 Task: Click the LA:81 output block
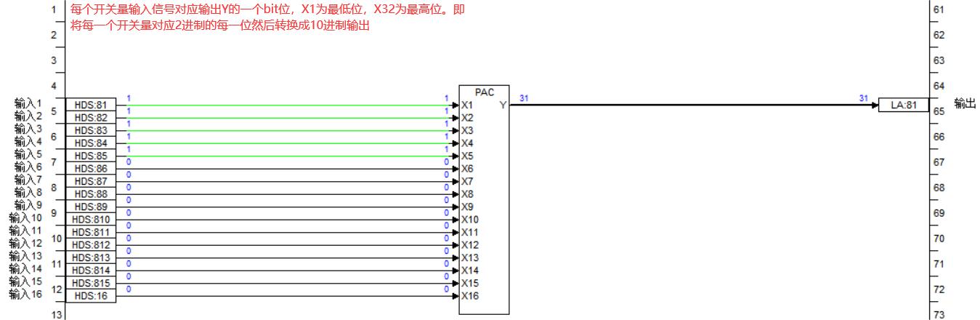coord(903,105)
